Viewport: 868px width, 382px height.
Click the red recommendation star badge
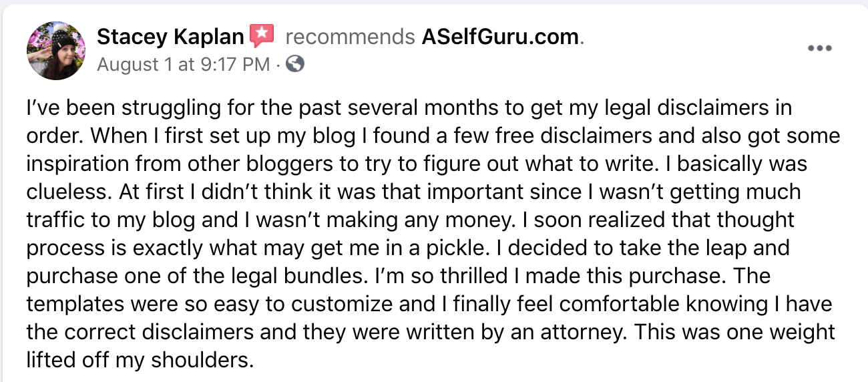[x=262, y=36]
